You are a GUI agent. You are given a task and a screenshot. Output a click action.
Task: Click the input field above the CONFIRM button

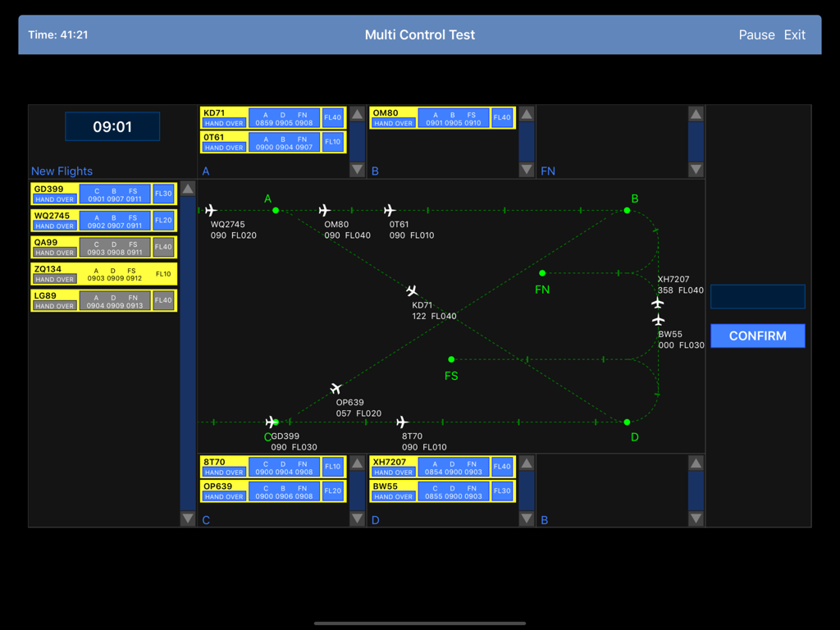[757, 297]
